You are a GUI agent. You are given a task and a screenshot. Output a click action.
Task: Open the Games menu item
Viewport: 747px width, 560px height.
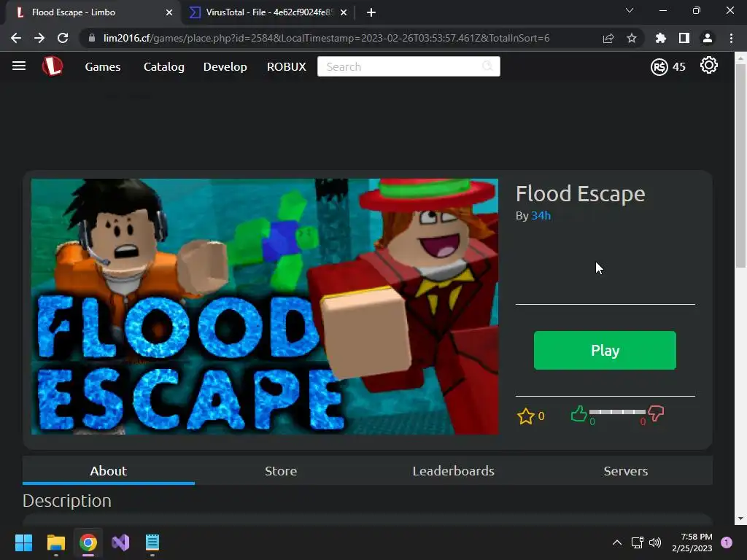[102, 66]
